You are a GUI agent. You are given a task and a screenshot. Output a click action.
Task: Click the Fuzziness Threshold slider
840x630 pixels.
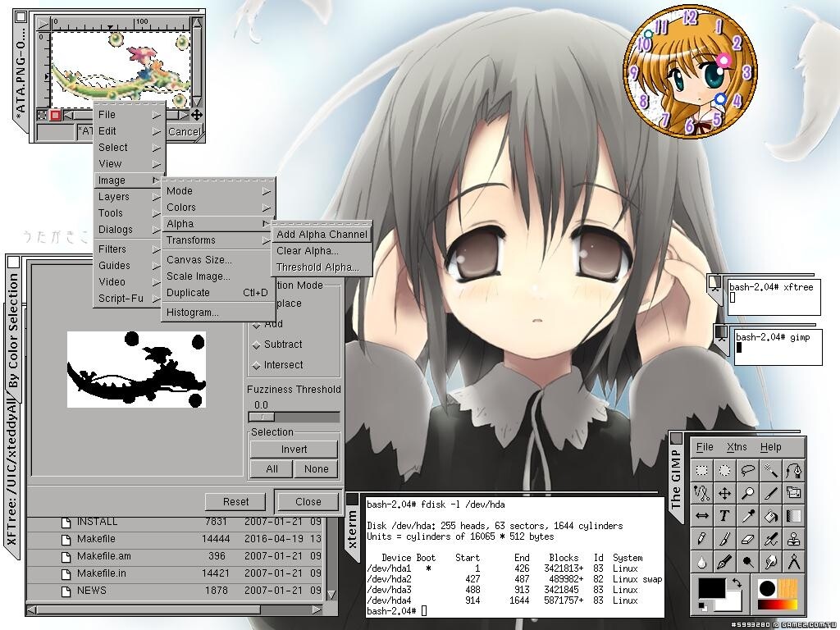(294, 417)
